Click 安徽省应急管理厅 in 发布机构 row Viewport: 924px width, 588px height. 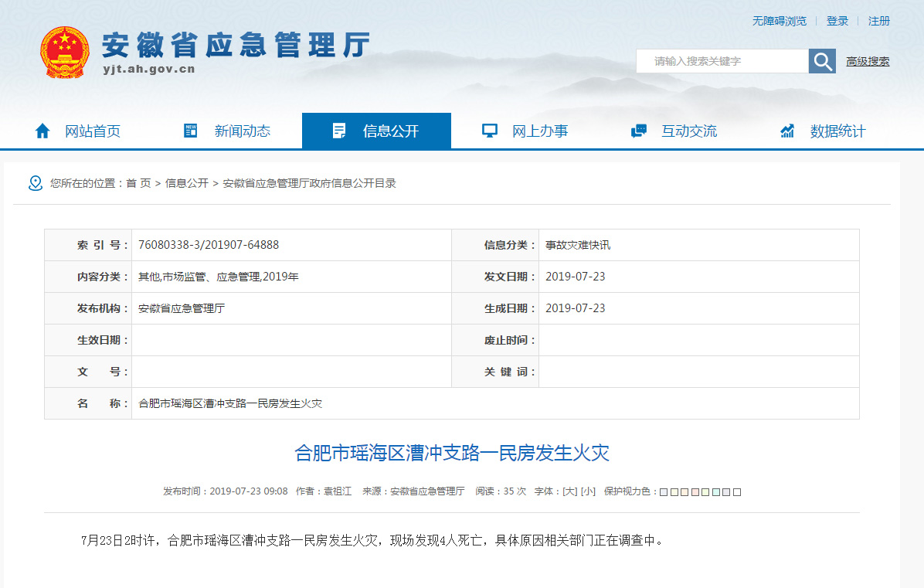coord(182,308)
